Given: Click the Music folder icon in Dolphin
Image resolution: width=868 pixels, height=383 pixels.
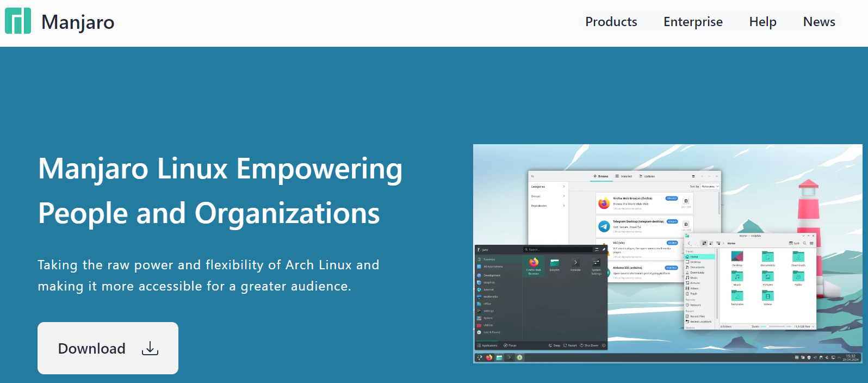Looking at the screenshot, I should pyautogui.click(x=737, y=276).
